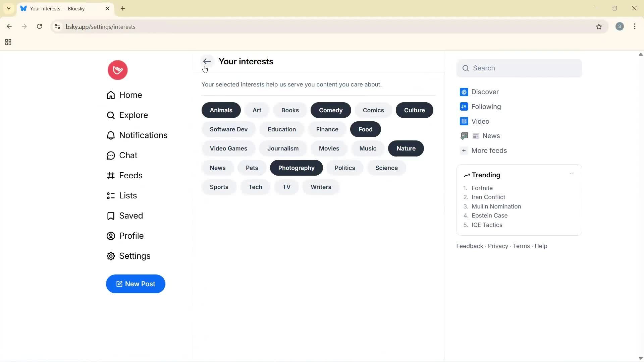The height and width of the screenshot is (362, 644).
Task: Open Feeds using the hash icon
Action: [x=111, y=175]
